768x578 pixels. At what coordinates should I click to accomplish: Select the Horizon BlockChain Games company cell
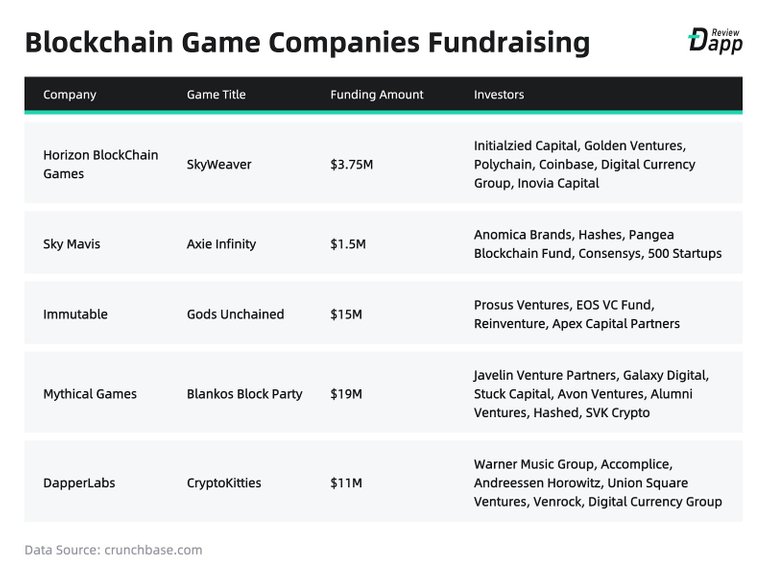(100, 164)
